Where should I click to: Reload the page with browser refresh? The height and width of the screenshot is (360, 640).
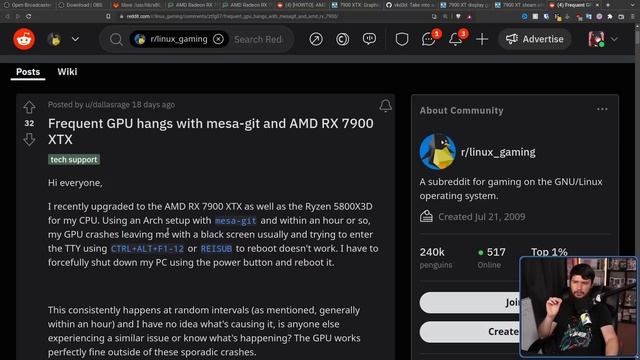(29, 16)
